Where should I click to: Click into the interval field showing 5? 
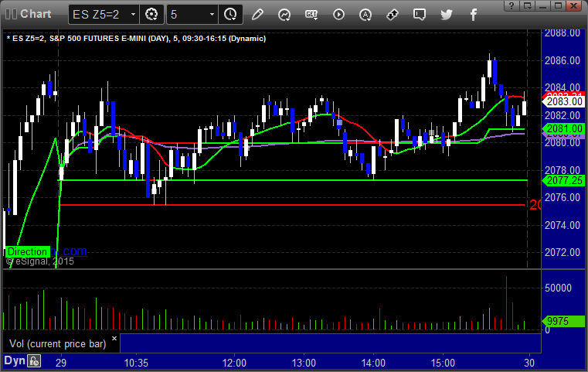click(x=187, y=15)
